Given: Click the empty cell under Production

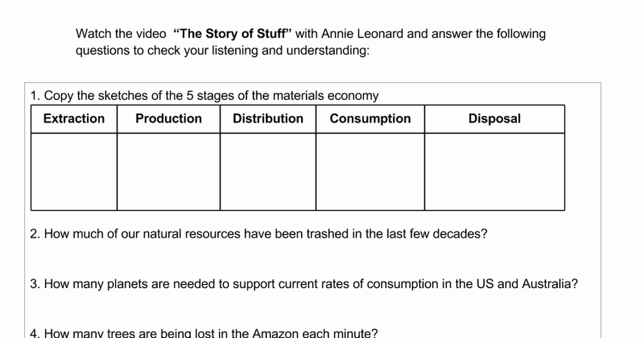Looking at the screenshot, I should [169, 172].
